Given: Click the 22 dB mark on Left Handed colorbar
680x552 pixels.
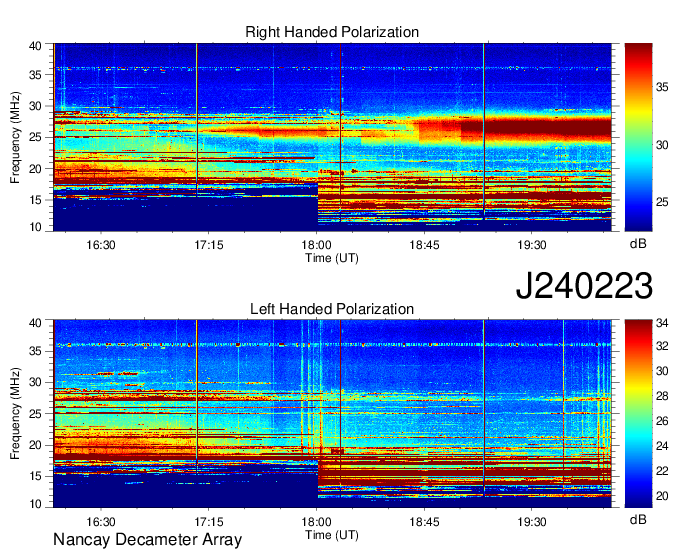Looking at the screenshot, I should pos(662,471).
